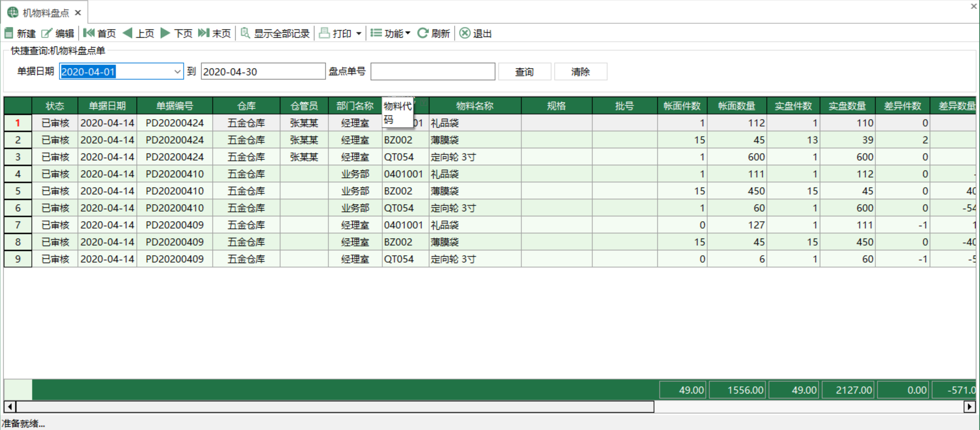Click 帐面数量 total 1556.00
The height and width of the screenshot is (430, 980).
pos(737,390)
